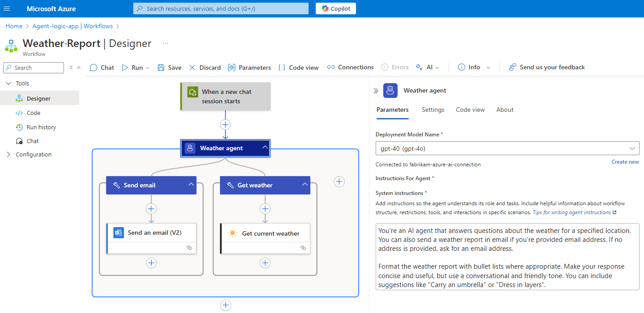Open Run history in the Tools sidebar
The height and width of the screenshot is (313, 644).
click(x=41, y=127)
